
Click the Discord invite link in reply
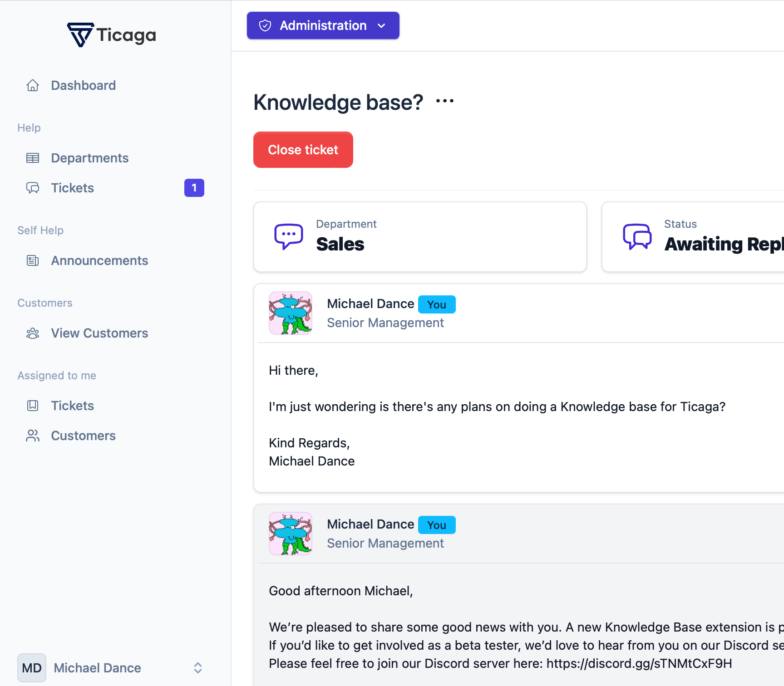(639, 663)
